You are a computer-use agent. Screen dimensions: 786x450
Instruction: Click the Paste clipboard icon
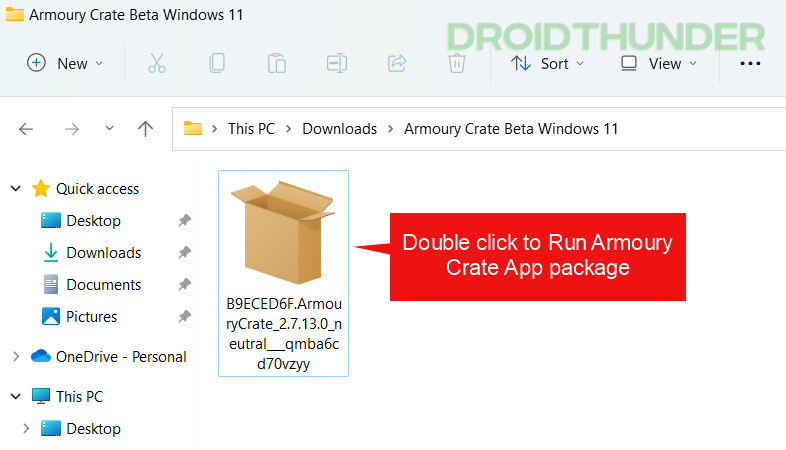click(277, 64)
